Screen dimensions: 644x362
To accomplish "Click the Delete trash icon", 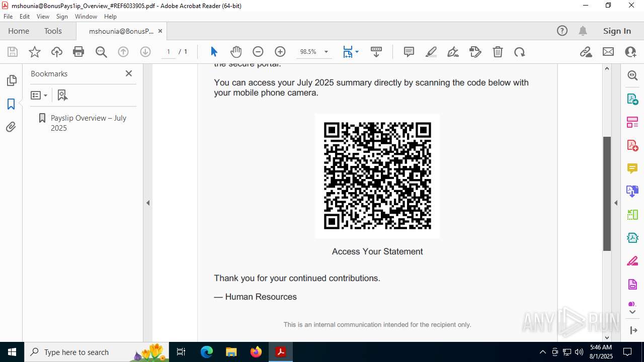I will [x=498, y=52].
